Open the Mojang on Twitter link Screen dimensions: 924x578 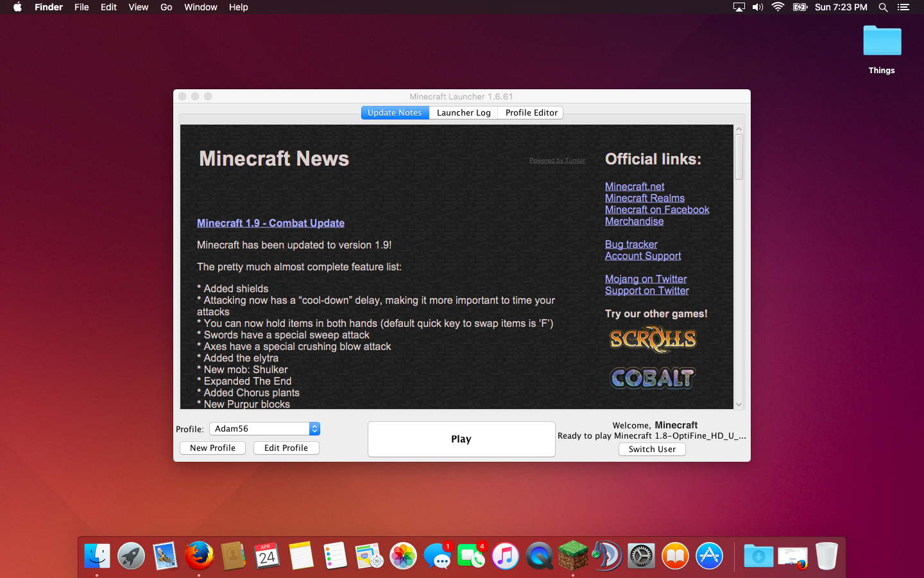646,279
